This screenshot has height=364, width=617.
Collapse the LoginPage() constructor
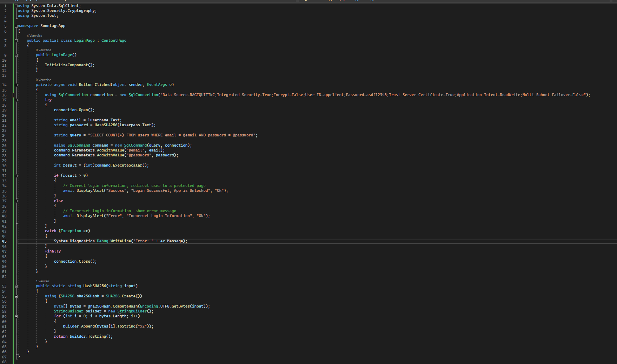click(x=16, y=55)
